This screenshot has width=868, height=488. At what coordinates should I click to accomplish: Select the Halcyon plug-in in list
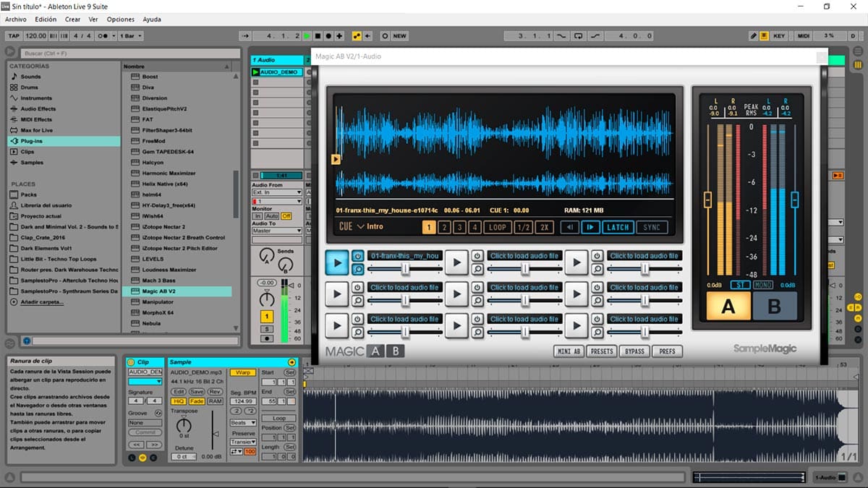153,163
